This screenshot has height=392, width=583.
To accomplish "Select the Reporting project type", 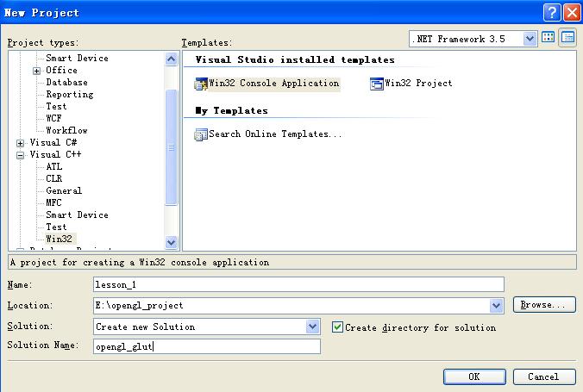I will point(70,95).
